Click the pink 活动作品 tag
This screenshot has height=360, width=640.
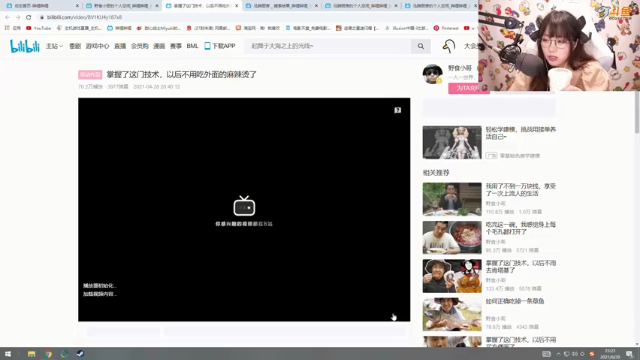point(90,75)
